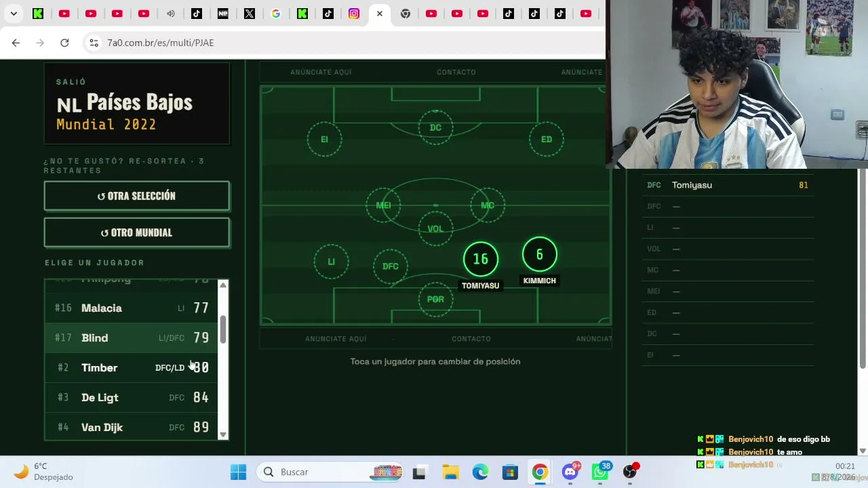Viewport: 868px width, 488px height.
Task: Select the MC midfield slot on pitch
Action: 488,205
